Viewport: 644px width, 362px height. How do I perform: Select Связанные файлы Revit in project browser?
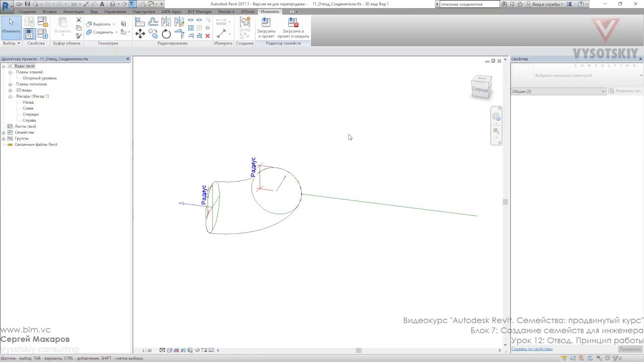click(36, 145)
